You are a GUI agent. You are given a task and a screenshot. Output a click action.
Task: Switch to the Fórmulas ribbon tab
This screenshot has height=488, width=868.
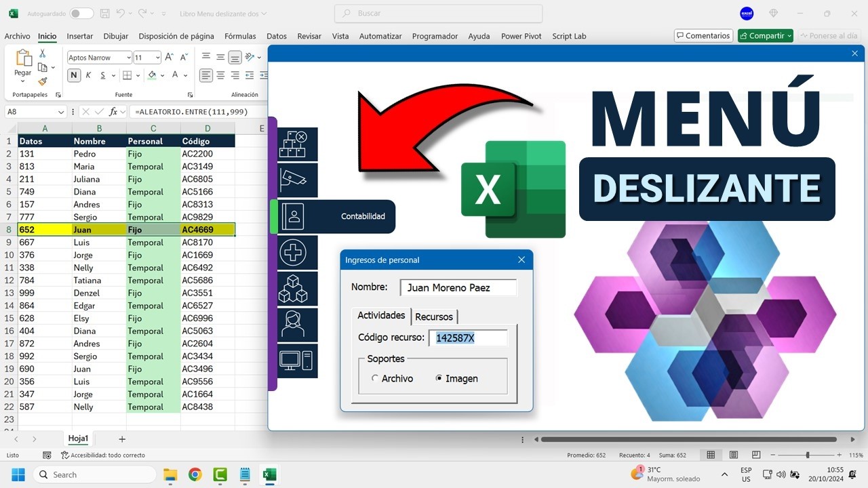240,36
